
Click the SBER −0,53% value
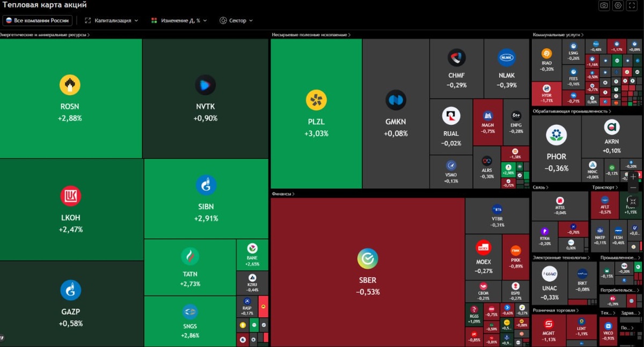point(368,292)
